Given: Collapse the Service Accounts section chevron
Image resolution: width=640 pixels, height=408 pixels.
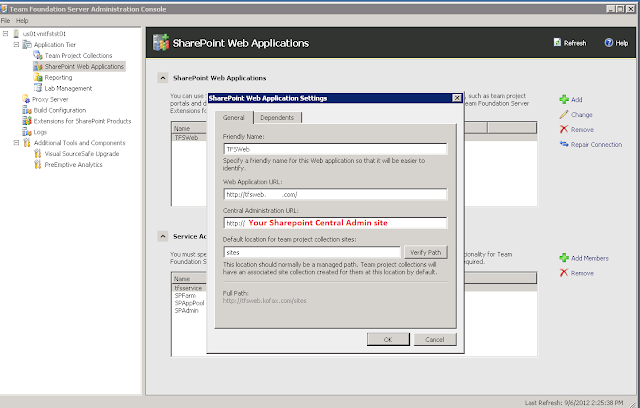Looking at the screenshot, I should point(163,236).
